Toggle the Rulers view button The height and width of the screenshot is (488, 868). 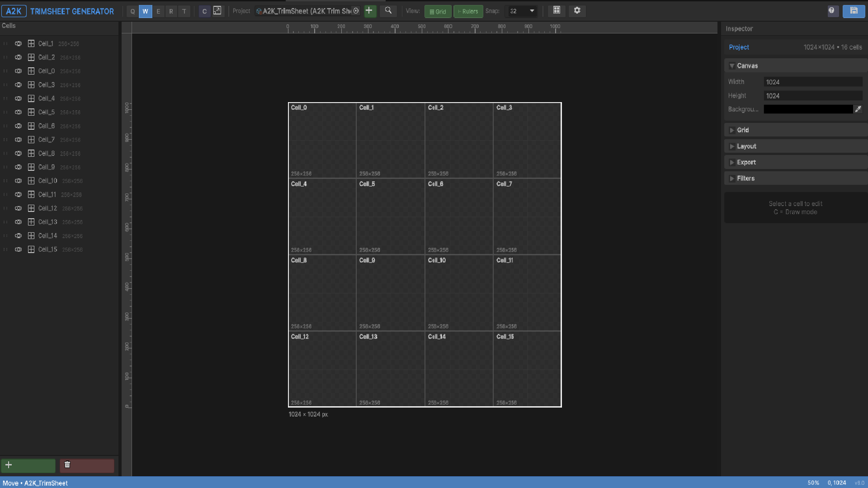468,11
